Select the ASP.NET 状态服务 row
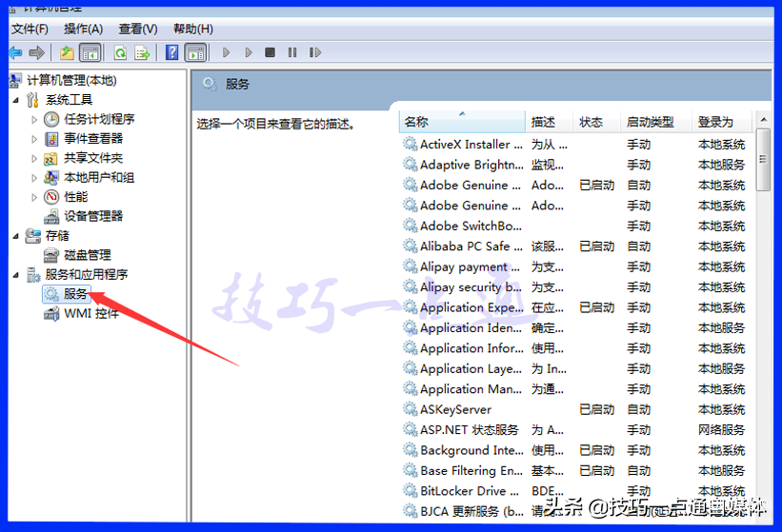 coord(573,430)
